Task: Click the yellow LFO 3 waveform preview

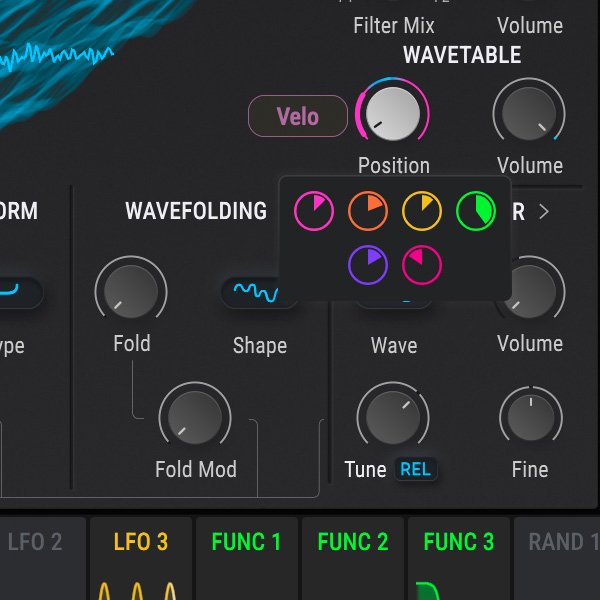Action: [140, 589]
